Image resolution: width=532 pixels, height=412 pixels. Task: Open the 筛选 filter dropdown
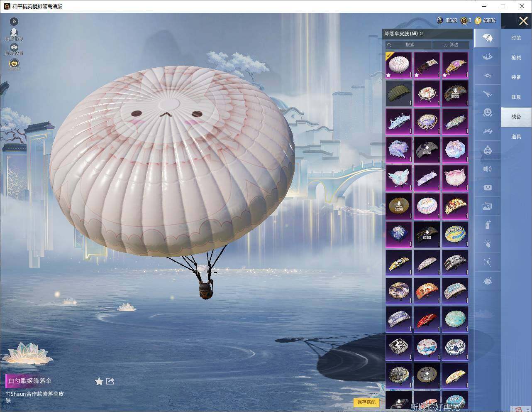(451, 45)
